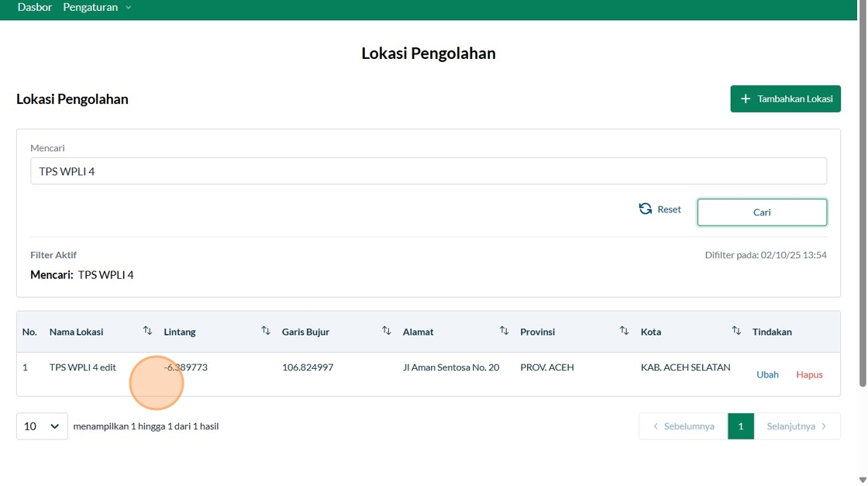868x486 pixels.
Task: Select page 1 in pagination
Action: [741, 426]
